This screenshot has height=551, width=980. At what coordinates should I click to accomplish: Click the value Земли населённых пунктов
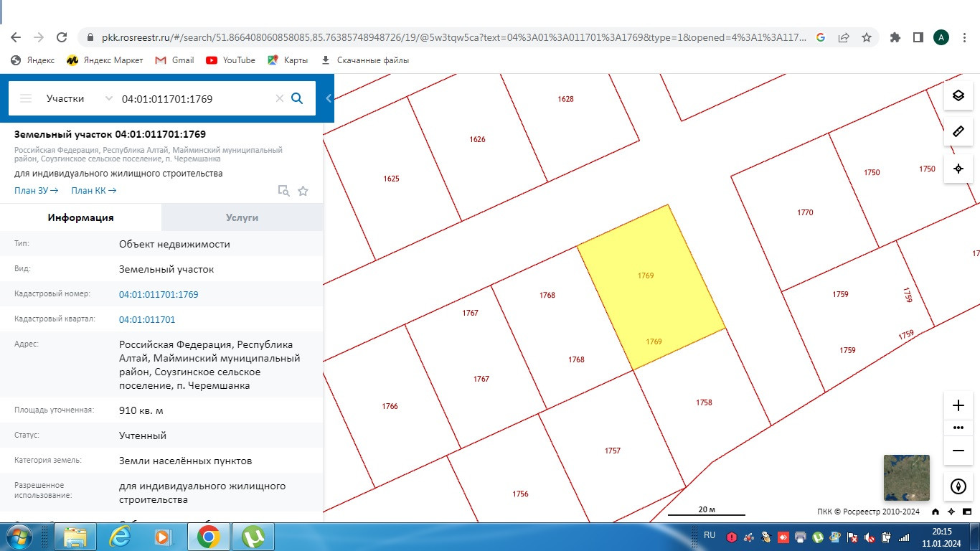tap(185, 461)
